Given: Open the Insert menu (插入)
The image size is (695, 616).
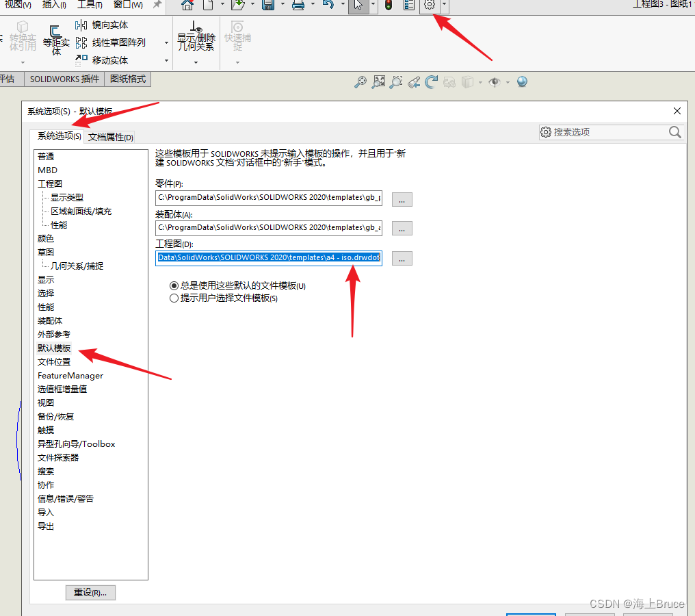Looking at the screenshot, I should click(54, 4).
